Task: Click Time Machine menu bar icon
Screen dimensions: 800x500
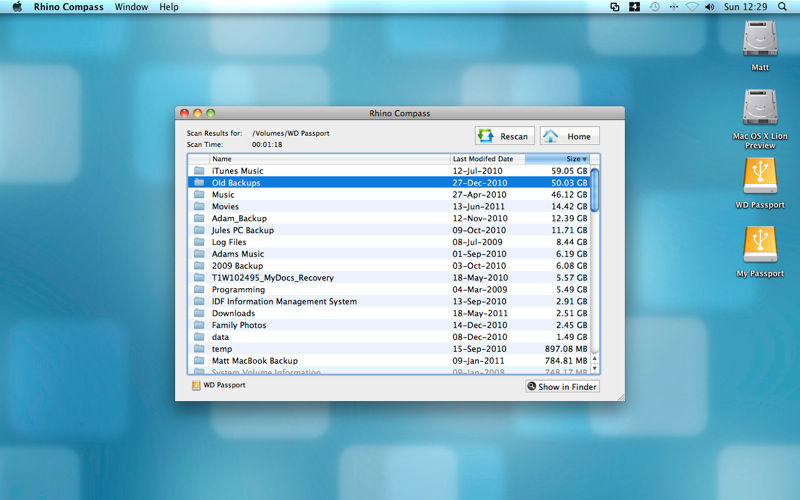Action: (x=655, y=7)
